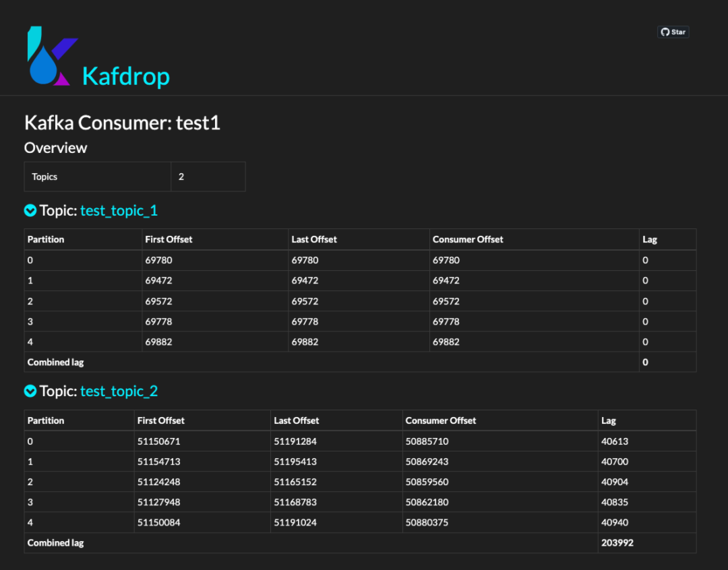728x570 pixels.
Task: Click the Kafdrop droplet logo icon
Action: click(53, 56)
